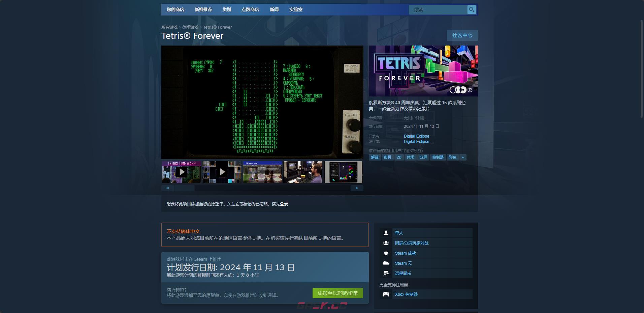Click the Steam Cloud icon
The height and width of the screenshot is (313, 644).
click(386, 263)
